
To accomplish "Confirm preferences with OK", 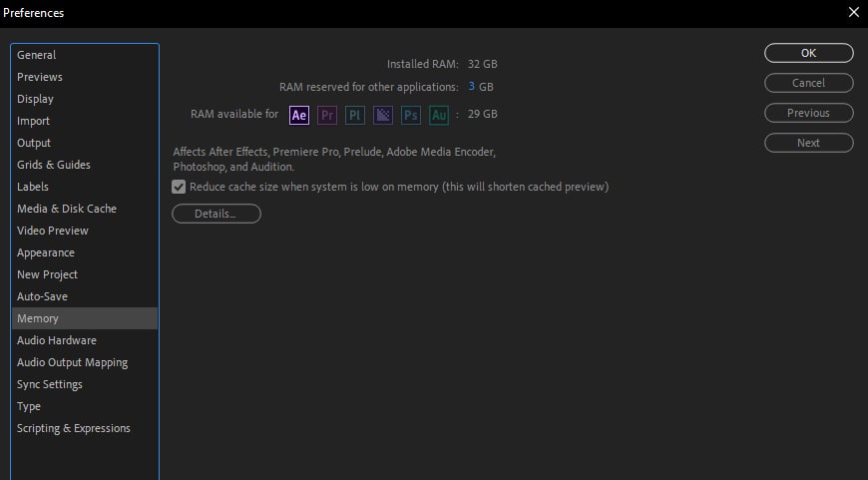I will pyautogui.click(x=809, y=53).
